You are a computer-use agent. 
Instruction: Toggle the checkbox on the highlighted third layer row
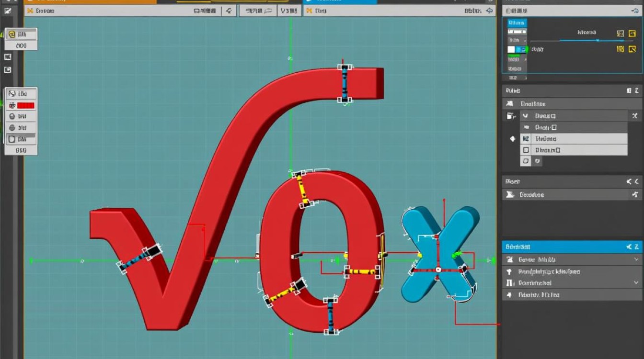click(526, 139)
